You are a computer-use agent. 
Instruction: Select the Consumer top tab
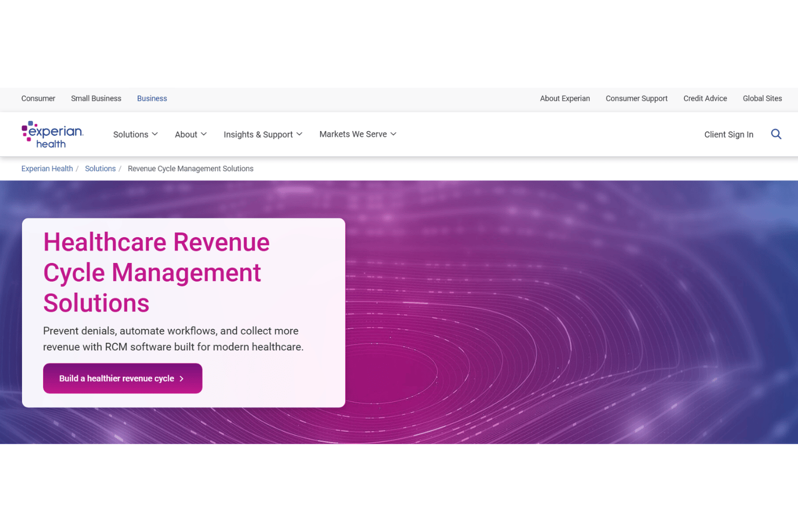[x=38, y=99]
